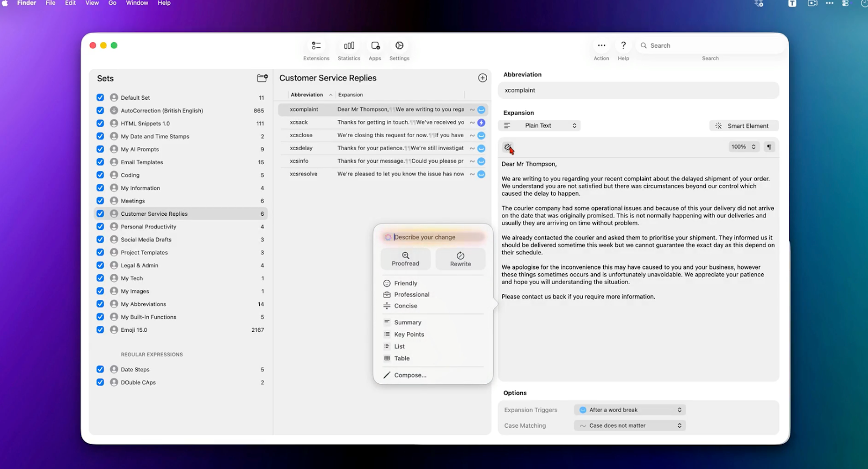Screen dimensions: 868x469
Task: Select the Legal & Admin set
Action: coord(181,266)
